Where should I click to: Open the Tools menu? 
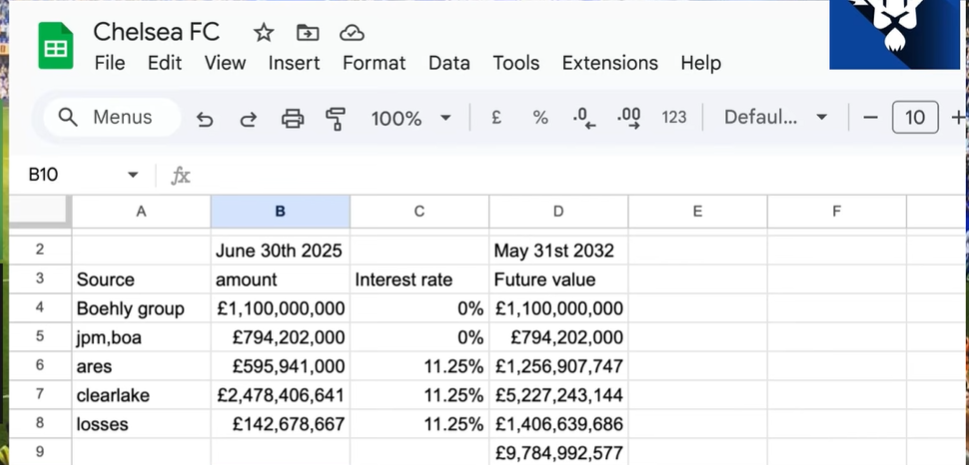(x=516, y=63)
